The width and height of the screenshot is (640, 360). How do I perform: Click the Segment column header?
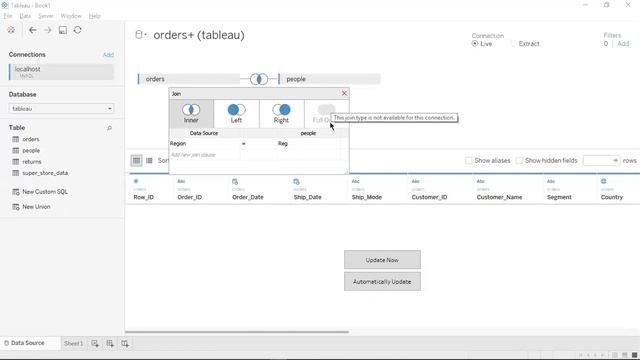pyautogui.click(x=559, y=197)
